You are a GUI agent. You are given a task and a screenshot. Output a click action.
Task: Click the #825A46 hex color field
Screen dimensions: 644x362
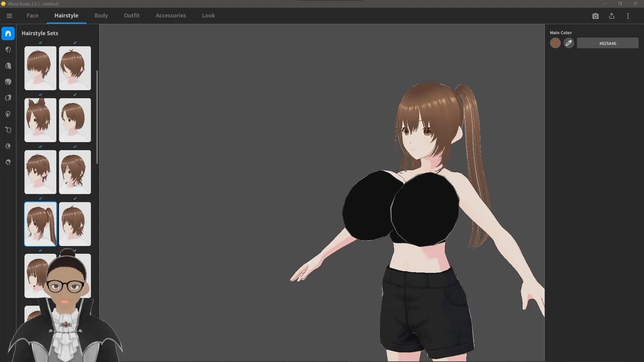(607, 43)
